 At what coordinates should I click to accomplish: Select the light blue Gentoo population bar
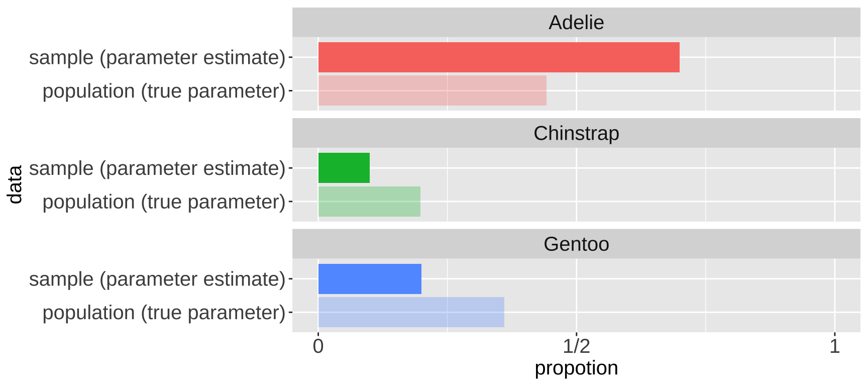coord(411,312)
